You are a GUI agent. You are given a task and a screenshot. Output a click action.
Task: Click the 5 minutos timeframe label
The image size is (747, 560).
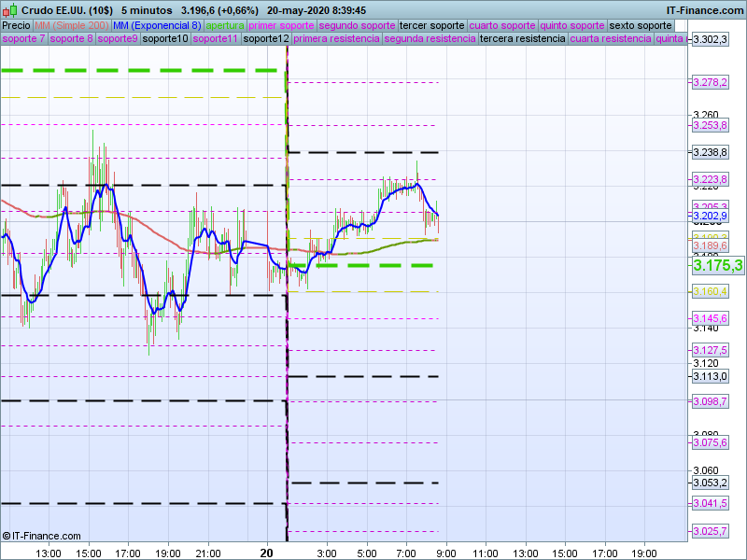pyautogui.click(x=146, y=9)
